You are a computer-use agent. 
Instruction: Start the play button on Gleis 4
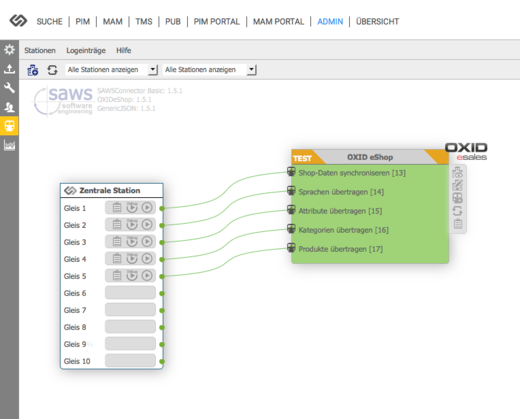[147, 258]
